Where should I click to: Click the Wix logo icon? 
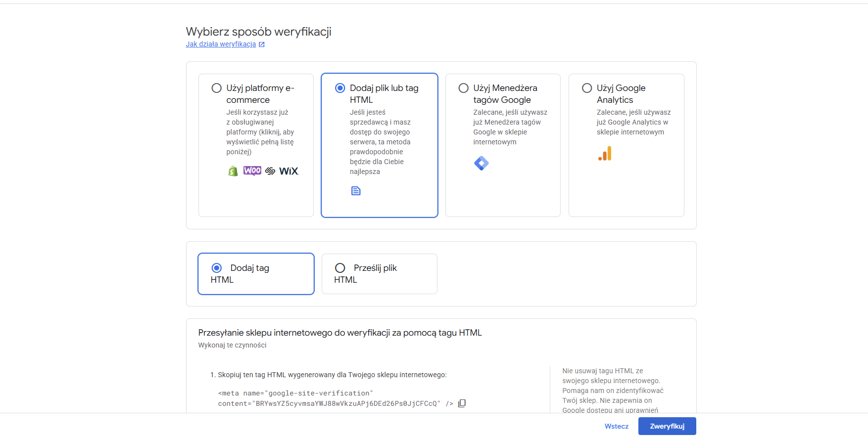[x=289, y=171]
